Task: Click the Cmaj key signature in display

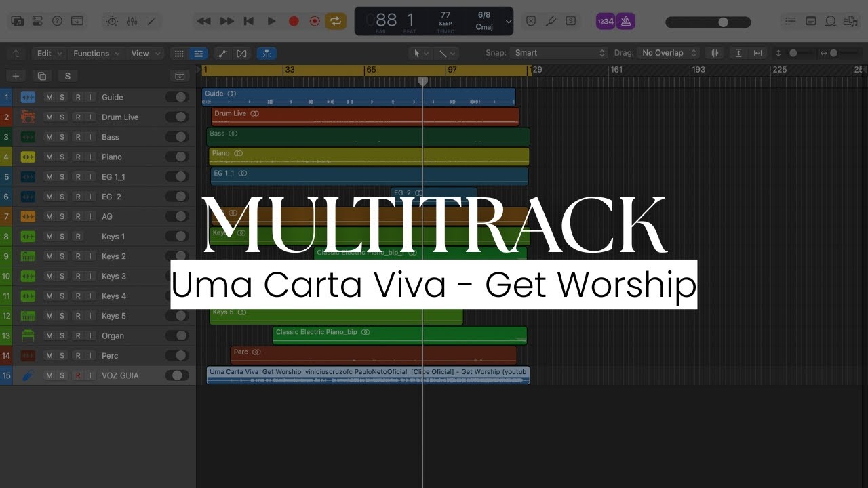Action: coord(484,27)
